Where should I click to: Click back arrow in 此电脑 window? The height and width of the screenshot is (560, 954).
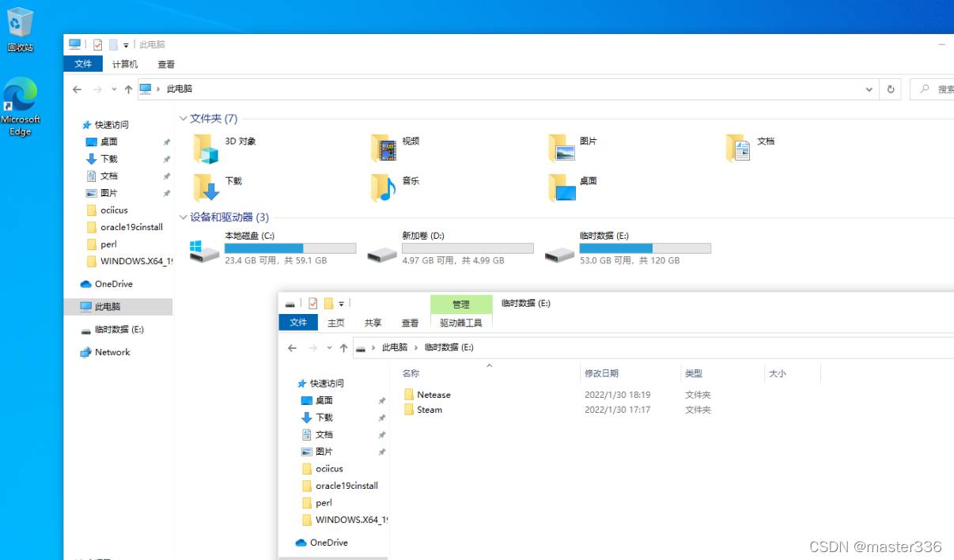[x=77, y=89]
